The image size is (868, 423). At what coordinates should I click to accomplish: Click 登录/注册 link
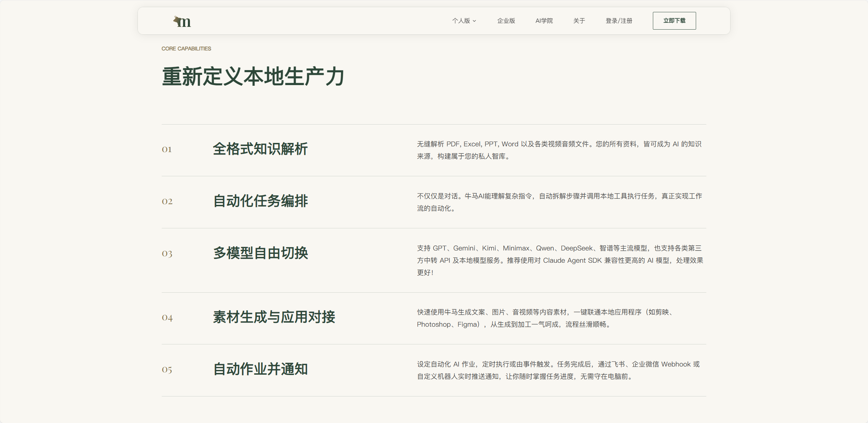tap(619, 21)
